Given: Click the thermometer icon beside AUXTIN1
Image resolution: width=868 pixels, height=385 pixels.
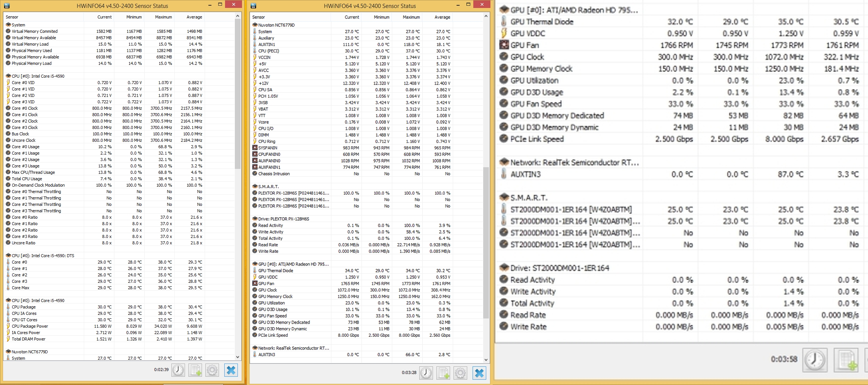Looking at the screenshot, I should click(x=255, y=44).
